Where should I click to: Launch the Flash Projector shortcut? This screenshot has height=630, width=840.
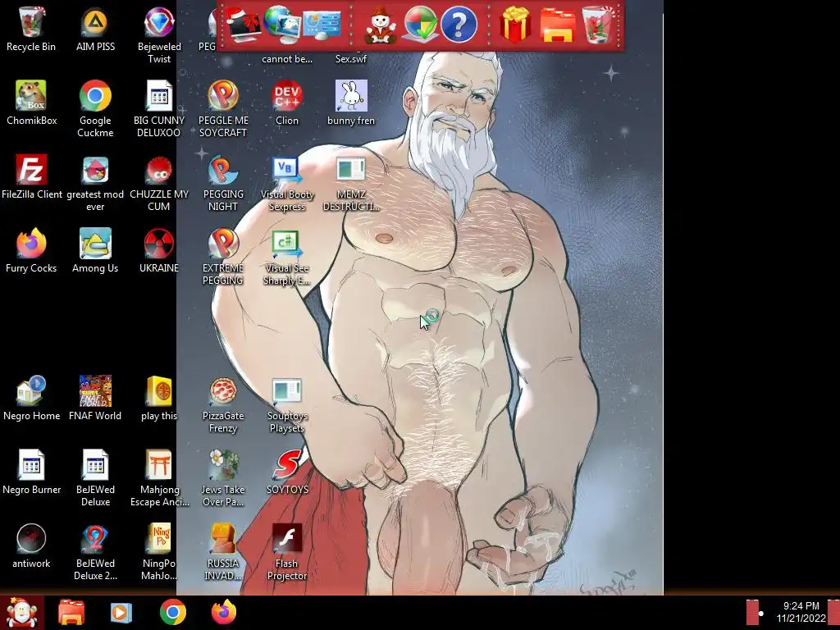287,552
